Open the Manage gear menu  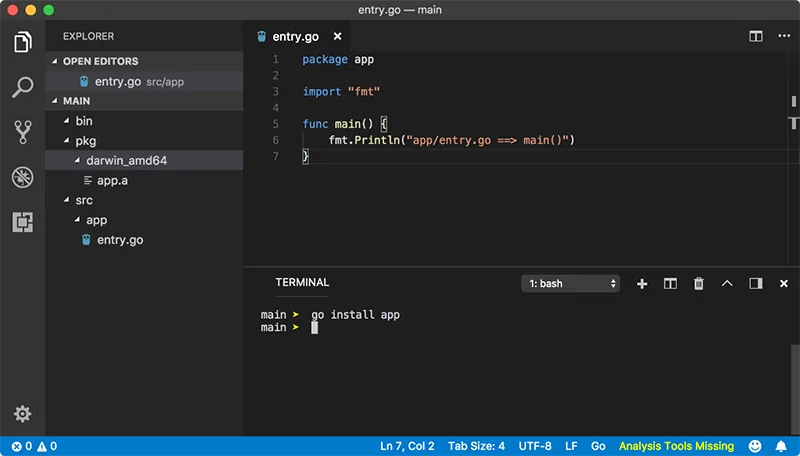tap(22, 414)
